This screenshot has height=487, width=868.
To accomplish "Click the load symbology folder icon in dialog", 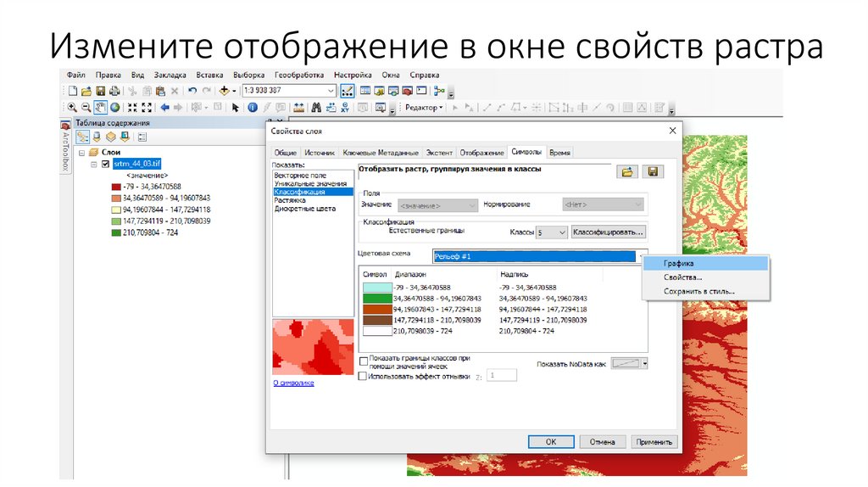I will click(627, 171).
